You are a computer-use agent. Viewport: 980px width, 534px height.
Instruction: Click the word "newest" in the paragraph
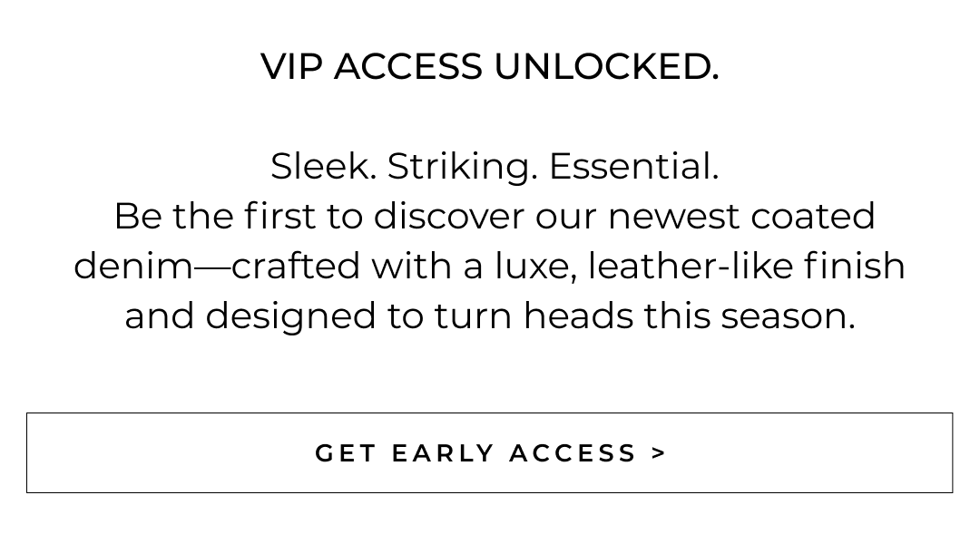click(x=673, y=216)
